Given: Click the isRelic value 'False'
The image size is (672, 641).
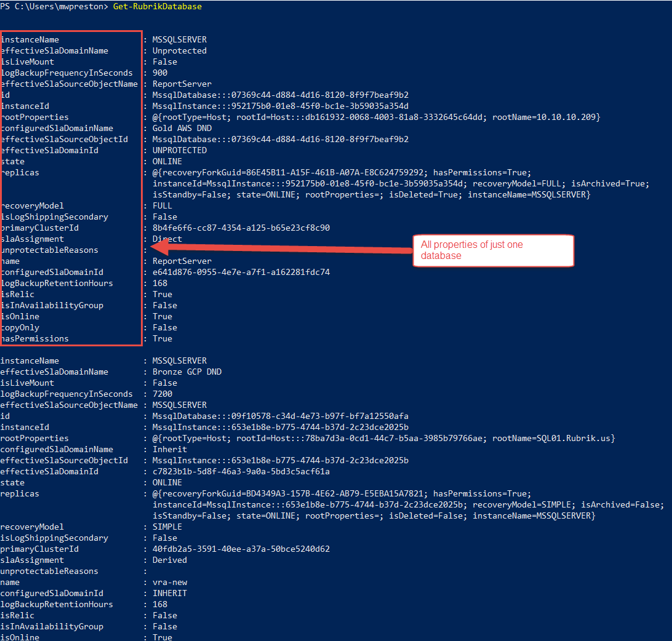Looking at the screenshot, I should 165,616.
